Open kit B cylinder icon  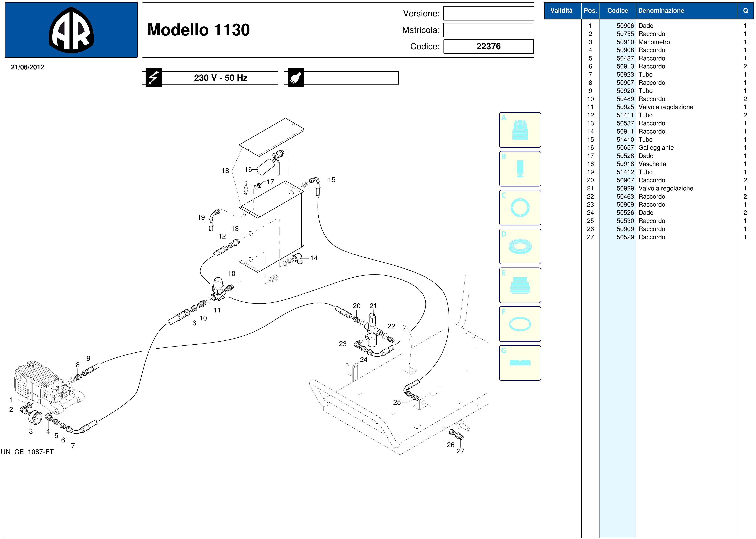click(520, 169)
